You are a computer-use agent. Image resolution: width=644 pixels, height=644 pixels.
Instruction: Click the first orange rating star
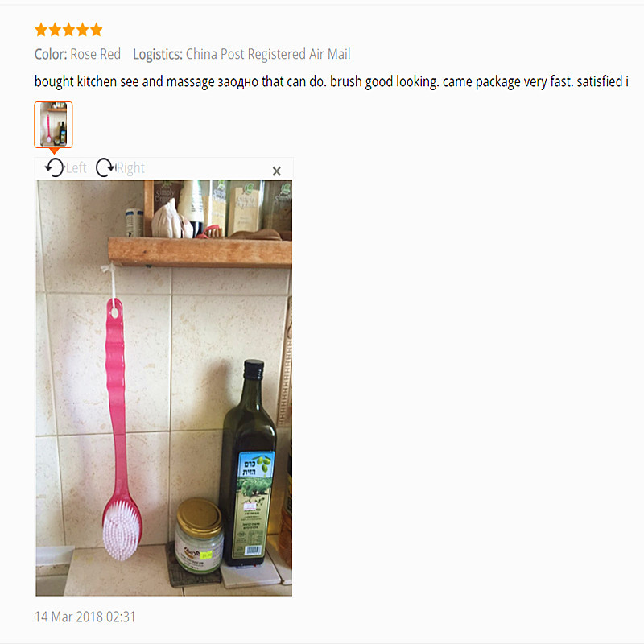coord(41,30)
